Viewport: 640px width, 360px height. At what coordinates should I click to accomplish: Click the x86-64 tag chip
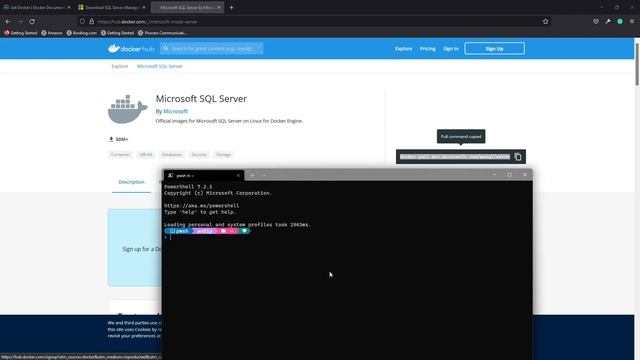point(146,155)
